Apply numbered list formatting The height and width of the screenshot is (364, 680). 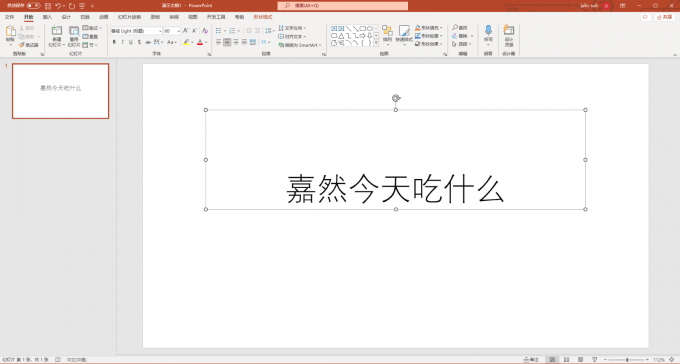click(x=232, y=31)
